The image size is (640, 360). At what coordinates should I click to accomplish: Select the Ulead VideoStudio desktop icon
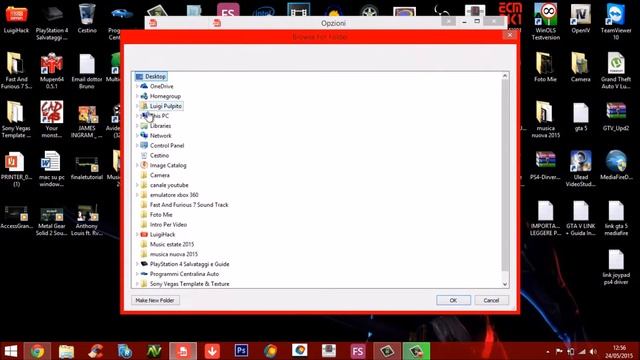coord(581,169)
